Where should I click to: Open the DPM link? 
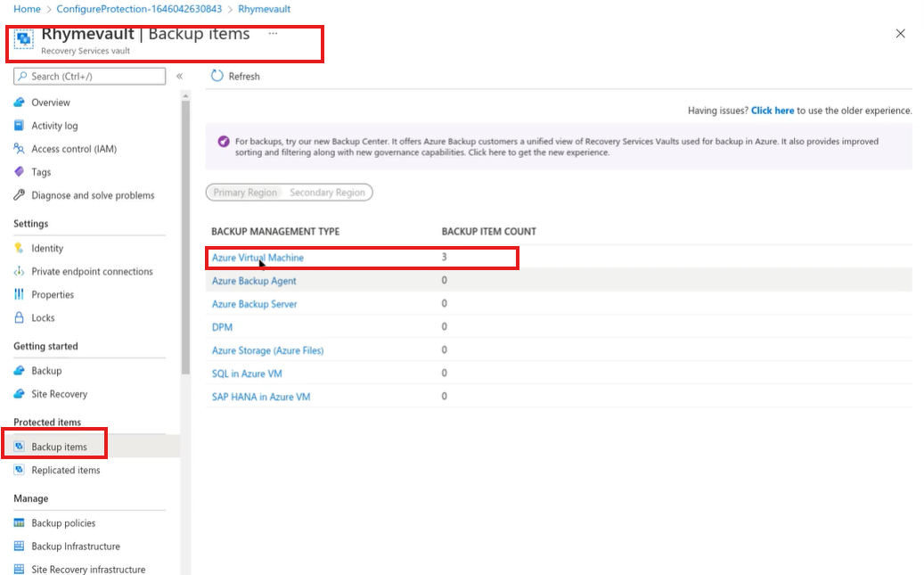tap(222, 327)
